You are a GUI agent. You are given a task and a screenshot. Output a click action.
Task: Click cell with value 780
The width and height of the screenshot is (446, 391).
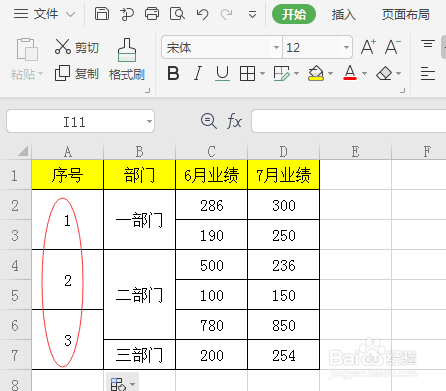click(x=212, y=325)
